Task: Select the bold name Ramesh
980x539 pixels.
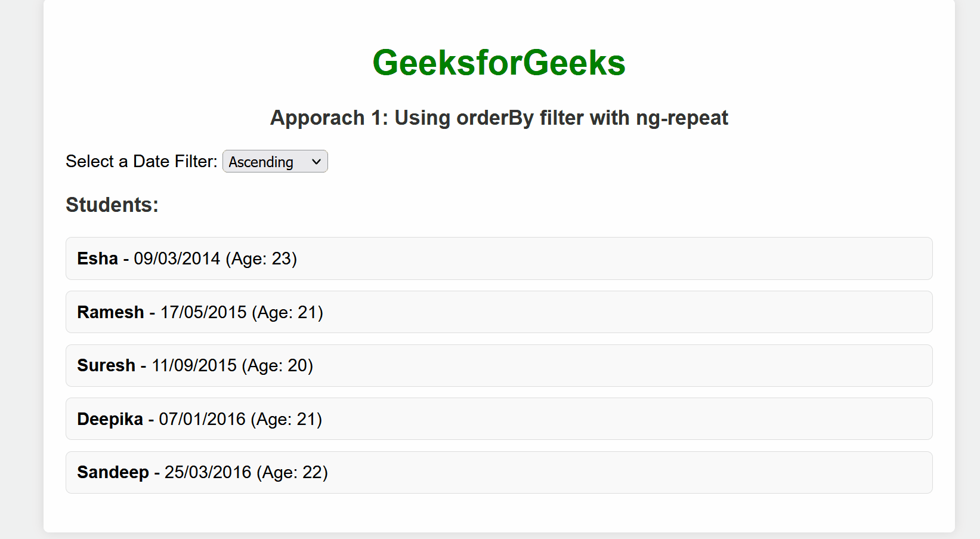Action: [x=110, y=312]
